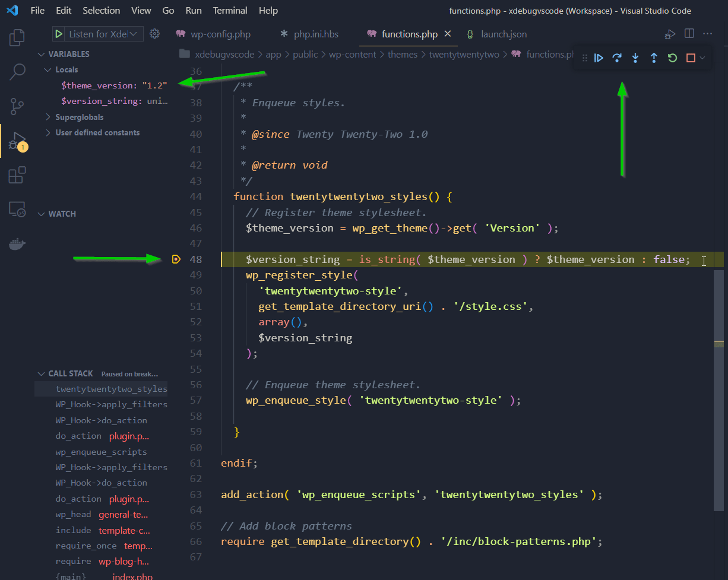Screen dimensions: 728x580
Task: Open the editor More Actions menu
Action: tap(707, 34)
